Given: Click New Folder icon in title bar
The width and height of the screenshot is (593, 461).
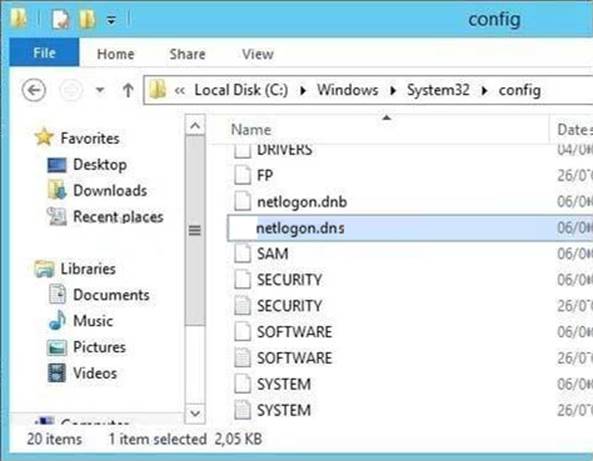Looking at the screenshot, I should pyautogui.click(x=87, y=19).
